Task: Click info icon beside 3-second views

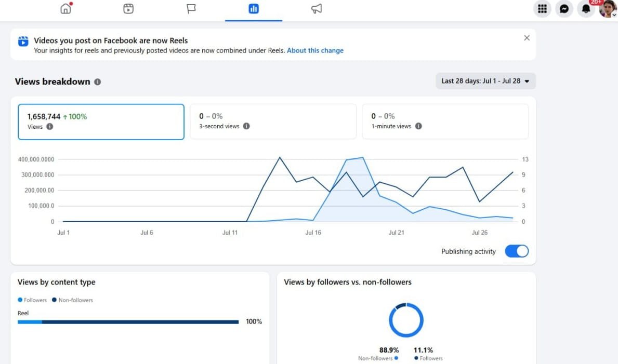Action: tap(246, 126)
